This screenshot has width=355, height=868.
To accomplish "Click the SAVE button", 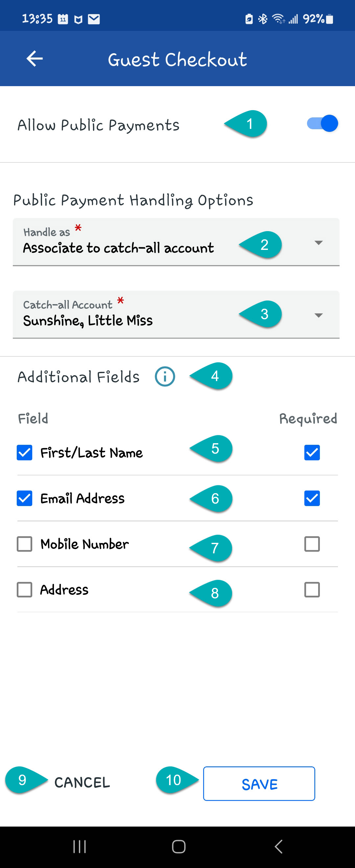I will pyautogui.click(x=259, y=784).
